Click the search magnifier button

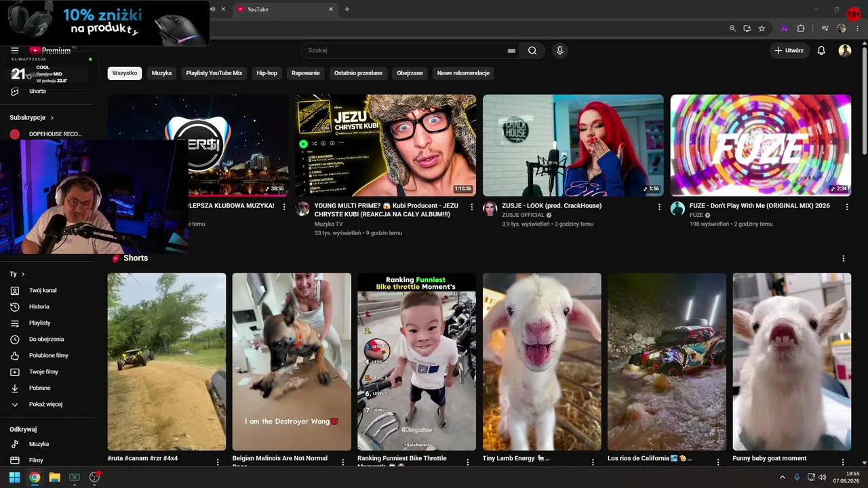532,50
